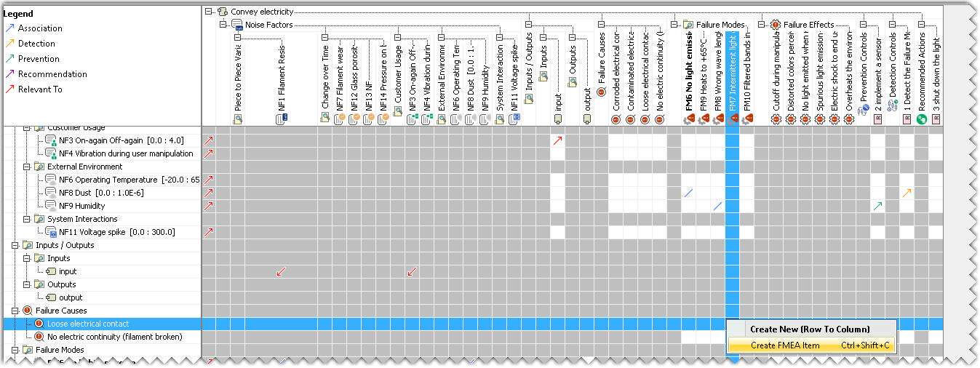Image resolution: width=980 pixels, height=368 pixels.
Task: Click the Failure Modes column folder icon
Action: [688, 25]
